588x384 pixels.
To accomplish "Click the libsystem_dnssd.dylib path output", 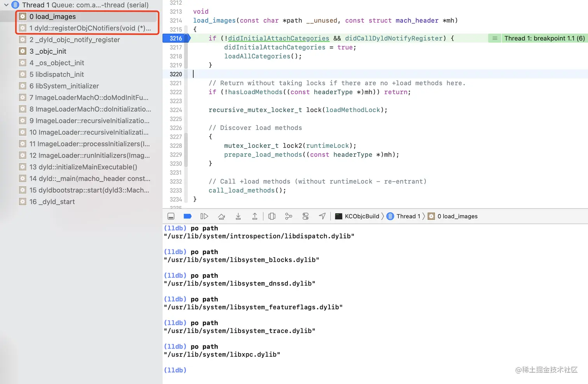I will (x=240, y=284).
